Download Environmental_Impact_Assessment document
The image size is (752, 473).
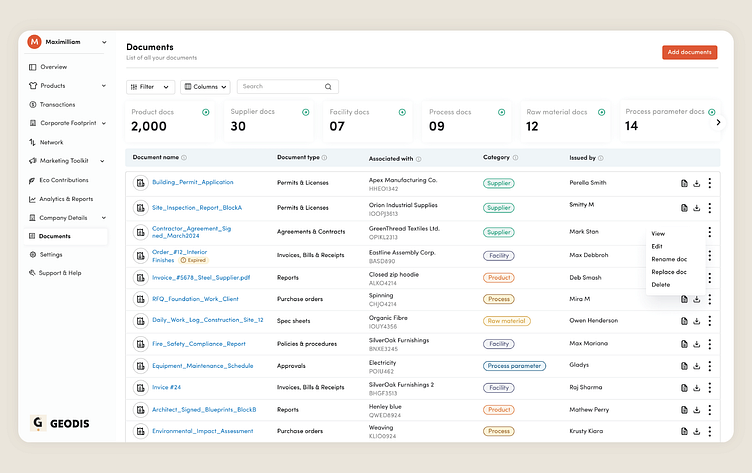pos(697,431)
